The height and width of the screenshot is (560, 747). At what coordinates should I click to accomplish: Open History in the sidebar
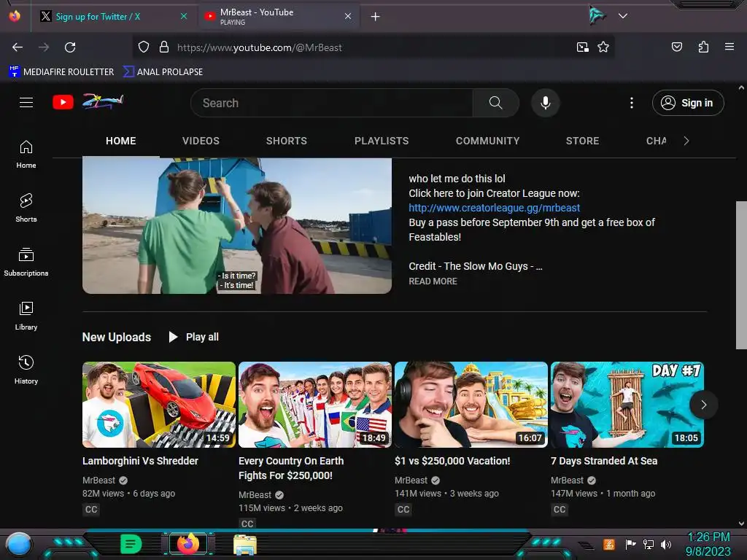point(26,370)
